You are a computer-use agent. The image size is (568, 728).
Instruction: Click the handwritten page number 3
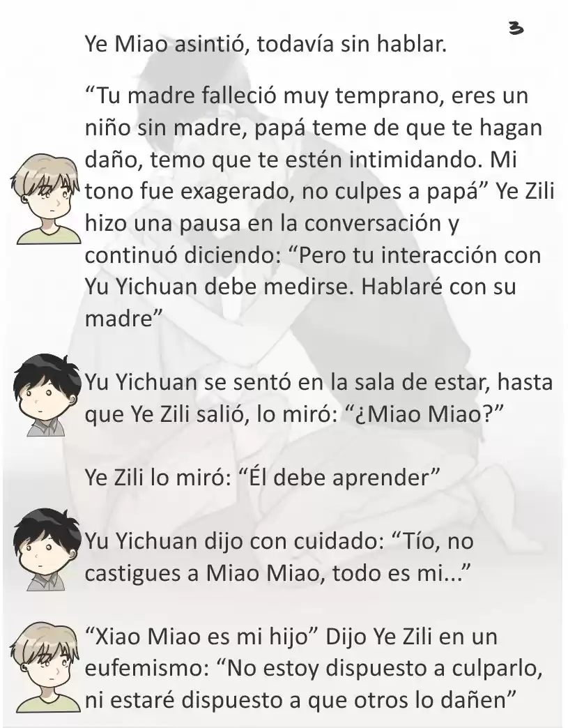coord(516,29)
